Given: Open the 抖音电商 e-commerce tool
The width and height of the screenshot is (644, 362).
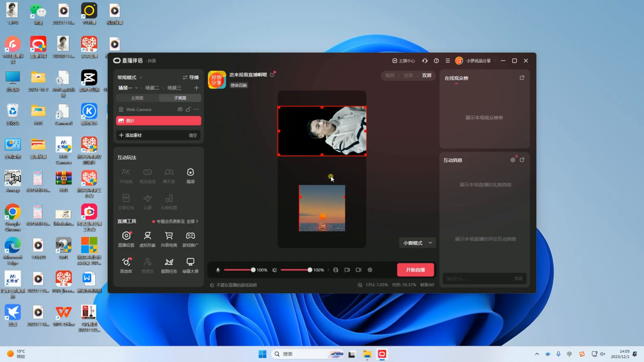Looking at the screenshot, I should click(x=169, y=239).
